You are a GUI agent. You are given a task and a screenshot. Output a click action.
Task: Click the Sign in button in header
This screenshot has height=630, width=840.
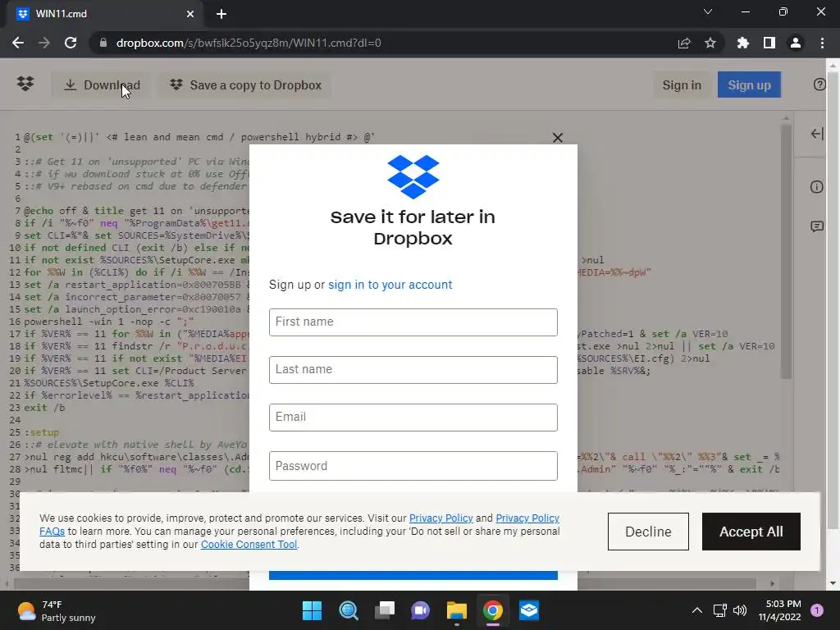coord(682,85)
